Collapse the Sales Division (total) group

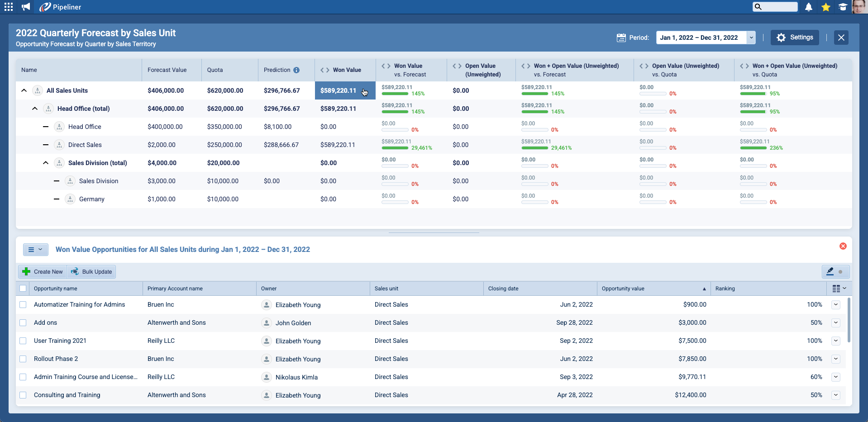click(46, 163)
